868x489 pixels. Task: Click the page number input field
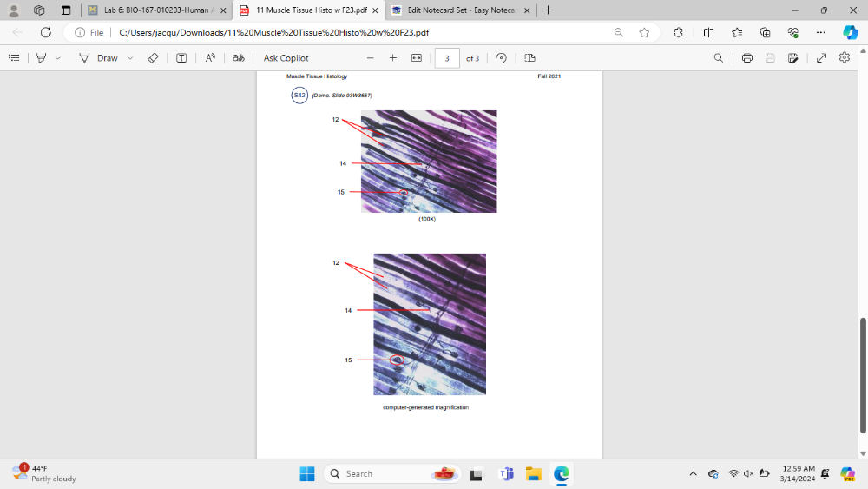[446, 58]
